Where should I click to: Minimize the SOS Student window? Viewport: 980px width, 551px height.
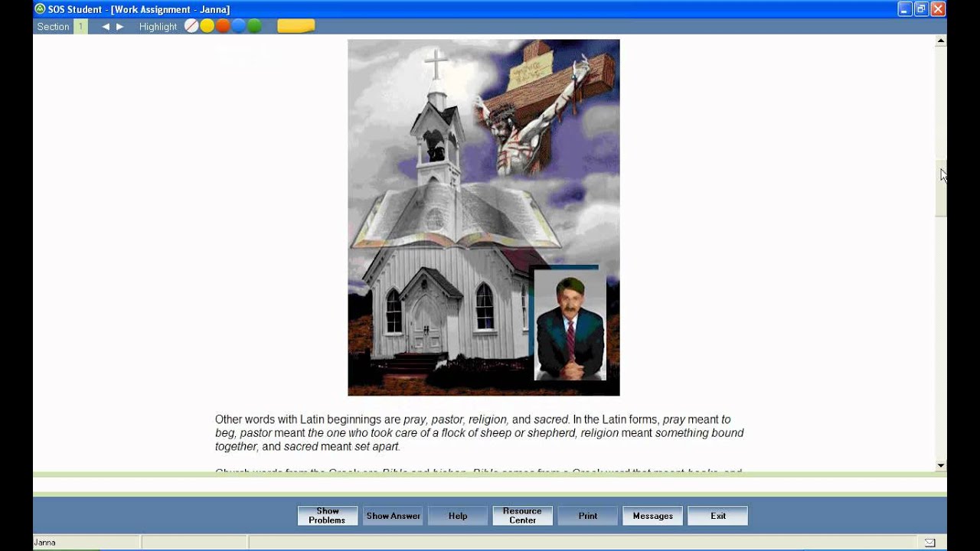(x=905, y=9)
